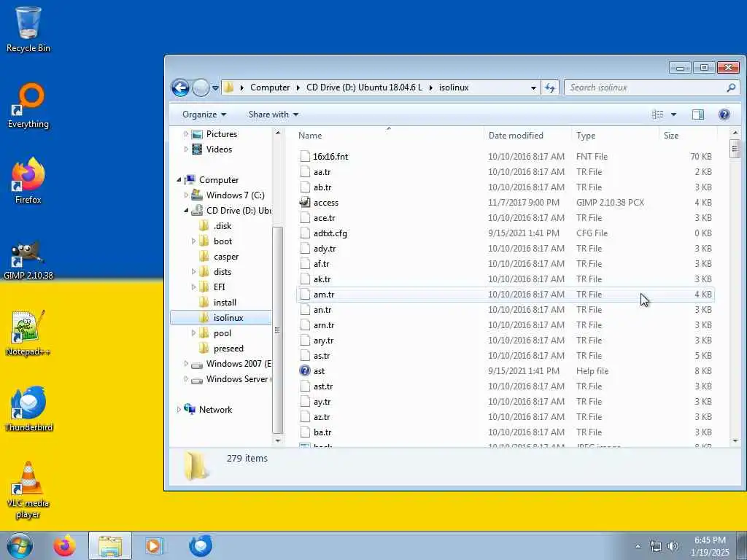Viewport: 747px width, 560px height.
Task: Open Windows Media Player from taskbar
Action: point(154,545)
